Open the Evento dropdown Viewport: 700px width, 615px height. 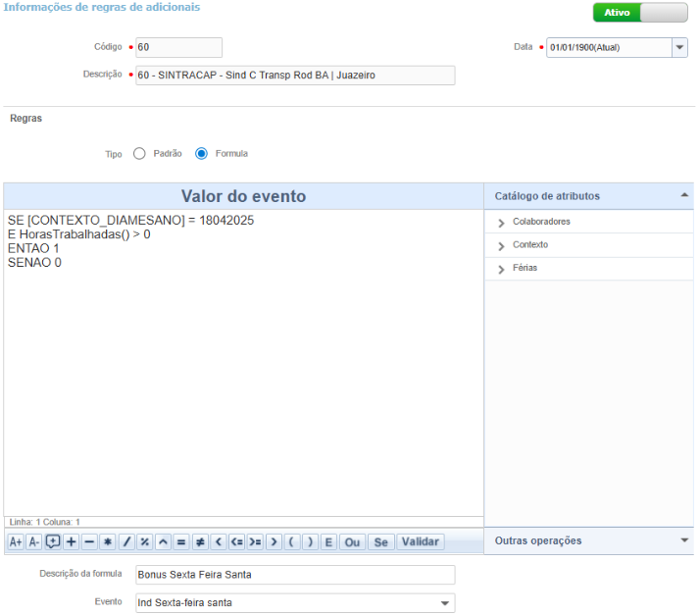coord(445,603)
